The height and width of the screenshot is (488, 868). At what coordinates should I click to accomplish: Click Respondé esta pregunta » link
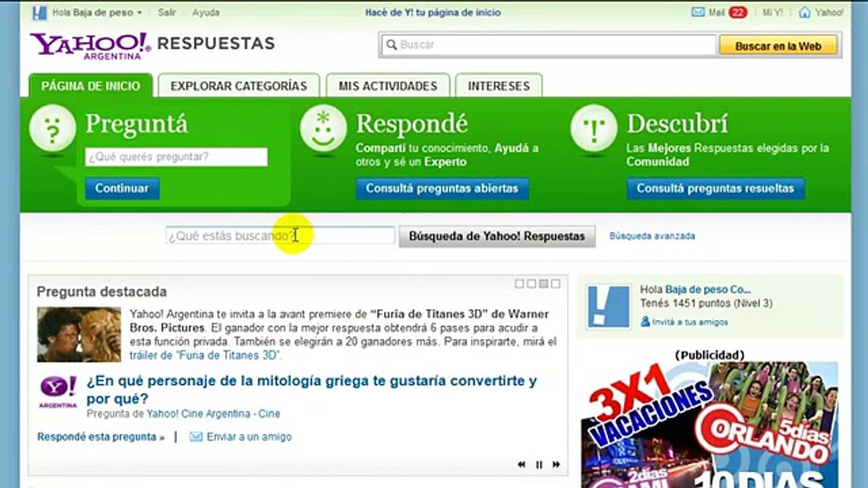pyautogui.click(x=101, y=437)
